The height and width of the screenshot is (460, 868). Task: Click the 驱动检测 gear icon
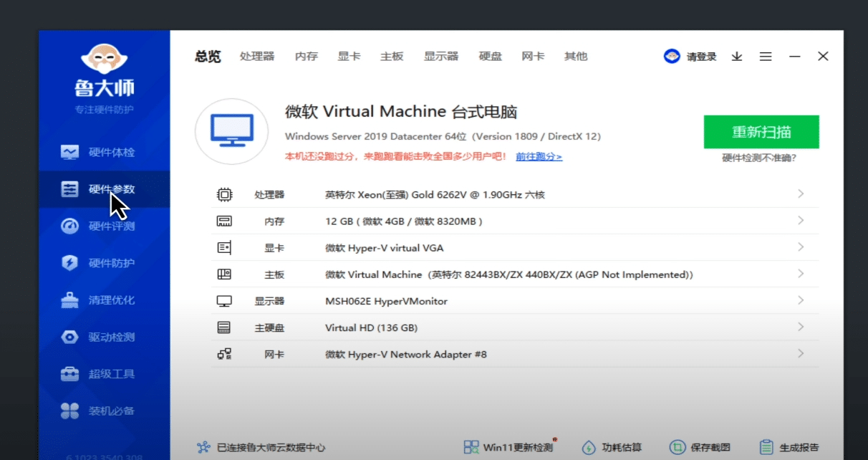click(69, 337)
